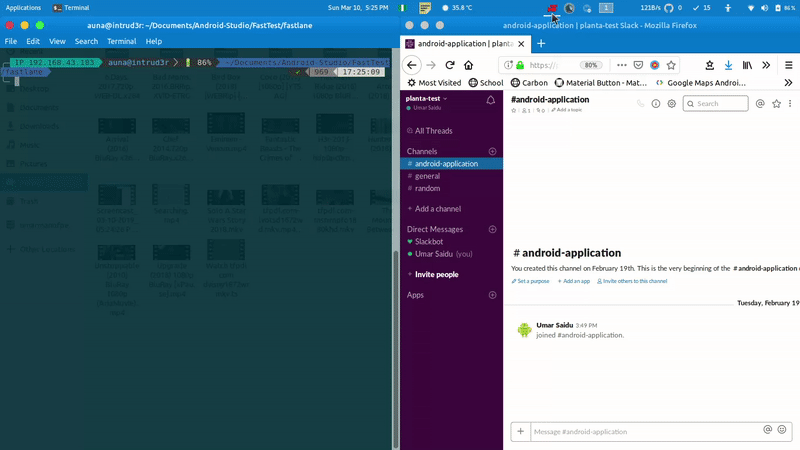The height and width of the screenshot is (450, 800).
Task: Open page actions three-dot menu
Action: pyautogui.click(x=621, y=65)
